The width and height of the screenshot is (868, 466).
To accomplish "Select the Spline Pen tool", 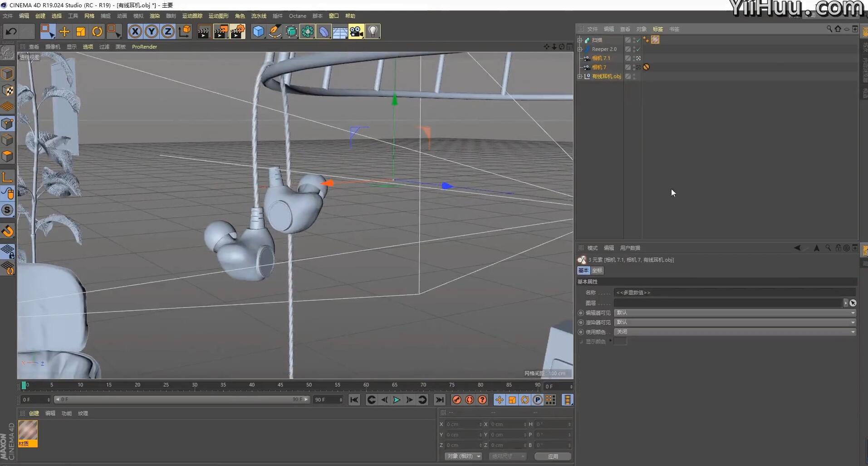I will (x=275, y=31).
